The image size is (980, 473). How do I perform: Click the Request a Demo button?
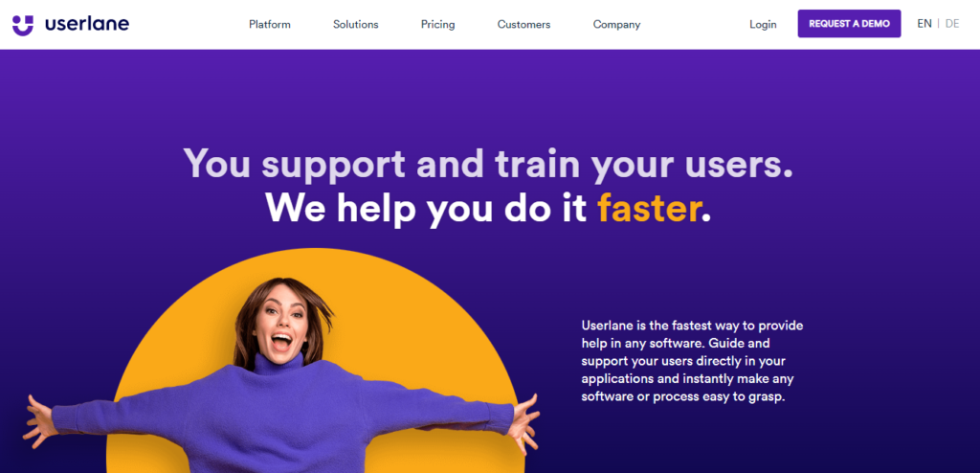coord(849,24)
